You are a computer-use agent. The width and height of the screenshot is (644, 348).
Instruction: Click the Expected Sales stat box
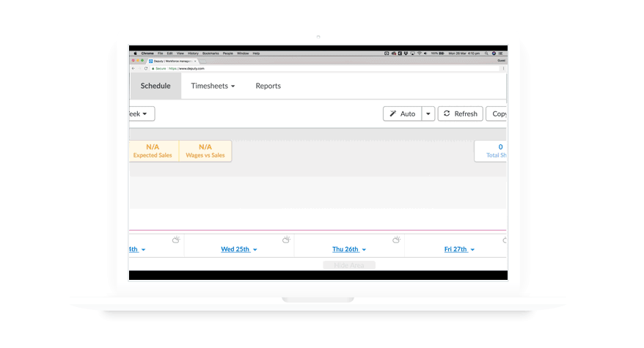[x=153, y=151]
